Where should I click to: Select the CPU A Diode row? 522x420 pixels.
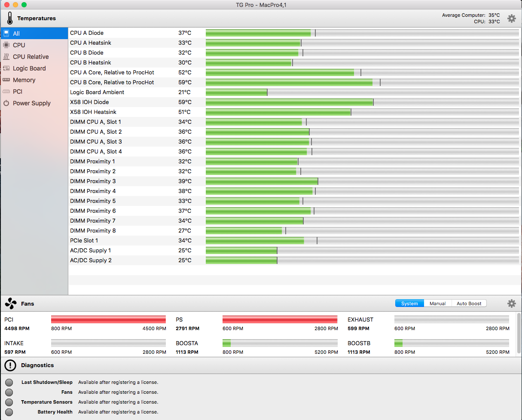(295, 33)
